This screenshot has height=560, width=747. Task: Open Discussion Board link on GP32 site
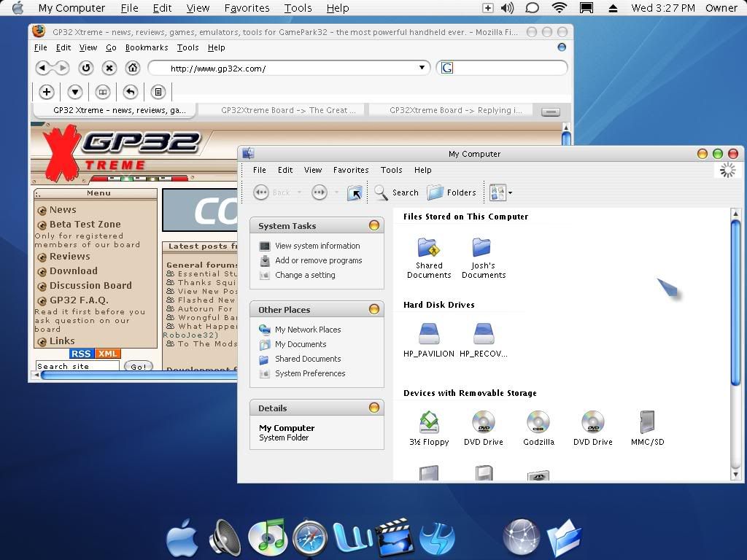pyautogui.click(x=90, y=285)
